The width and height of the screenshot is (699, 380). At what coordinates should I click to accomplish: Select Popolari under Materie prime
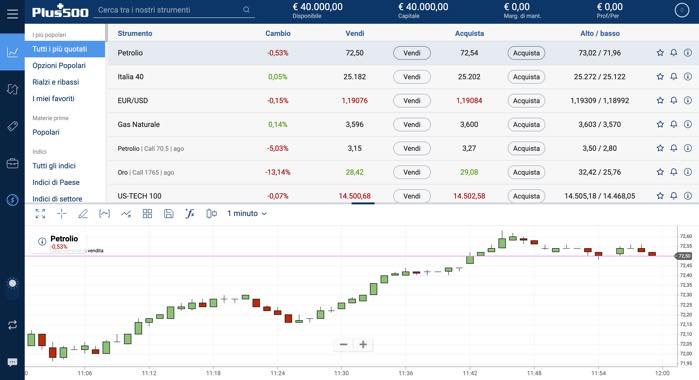pos(45,132)
